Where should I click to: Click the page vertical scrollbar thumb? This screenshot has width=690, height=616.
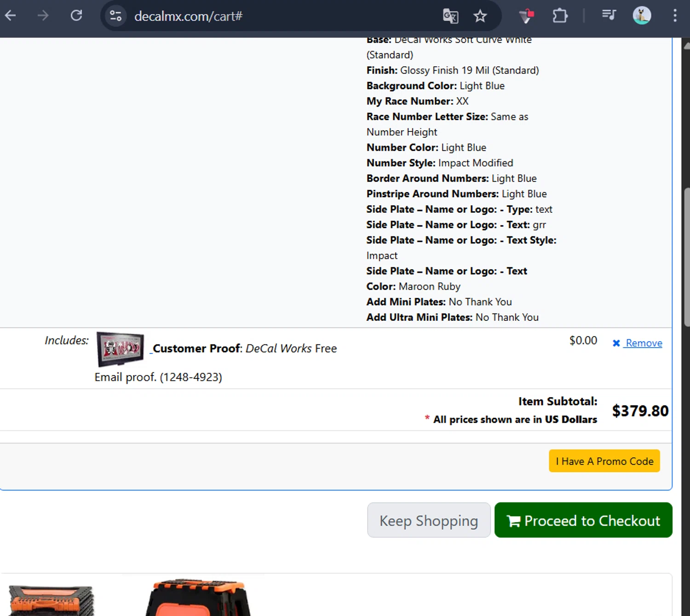(686, 257)
